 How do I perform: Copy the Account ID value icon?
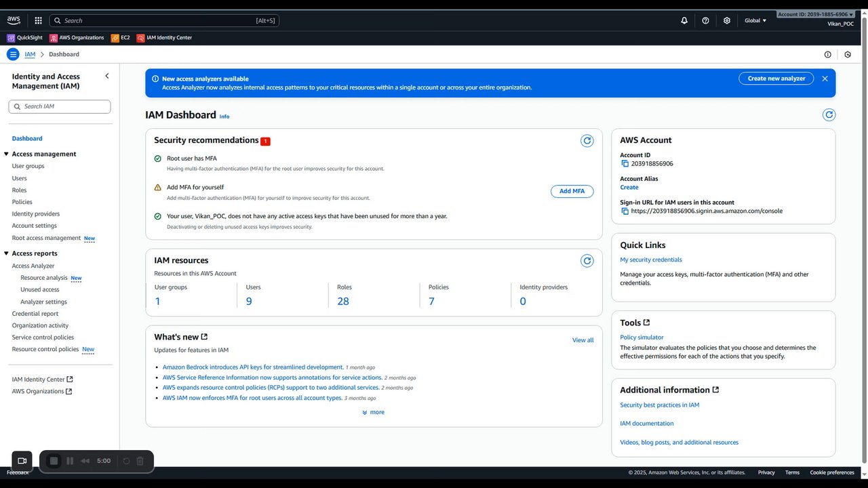click(x=625, y=163)
